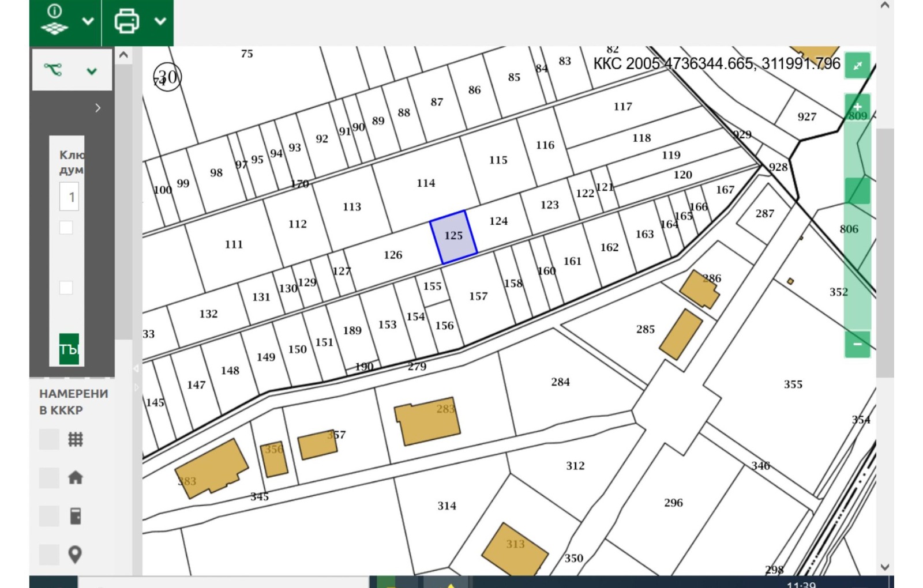Open the layer info tool
Image resolution: width=923 pixels, height=588 pixels.
click(55, 21)
